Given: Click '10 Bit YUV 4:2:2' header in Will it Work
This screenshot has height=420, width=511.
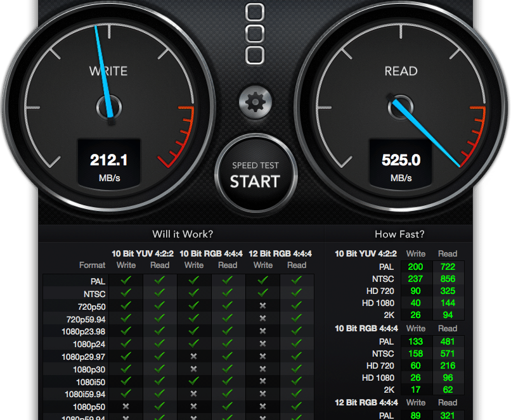Looking at the screenshot, I should click(143, 253).
